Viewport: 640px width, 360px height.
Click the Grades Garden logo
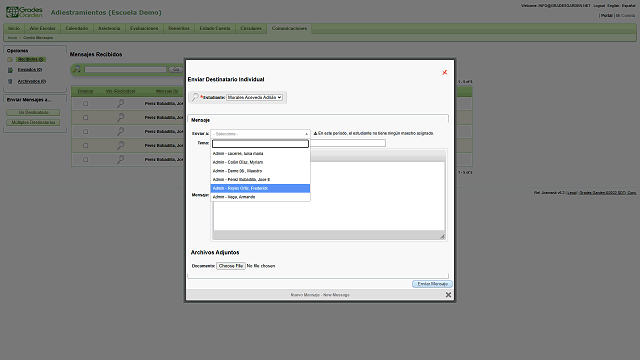click(x=24, y=12)
